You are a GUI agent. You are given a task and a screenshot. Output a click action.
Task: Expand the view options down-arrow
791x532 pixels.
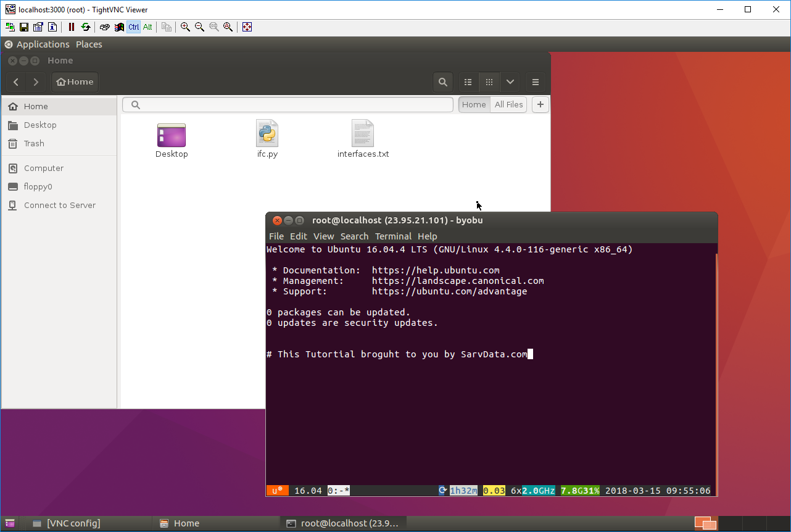pos(510,82)
